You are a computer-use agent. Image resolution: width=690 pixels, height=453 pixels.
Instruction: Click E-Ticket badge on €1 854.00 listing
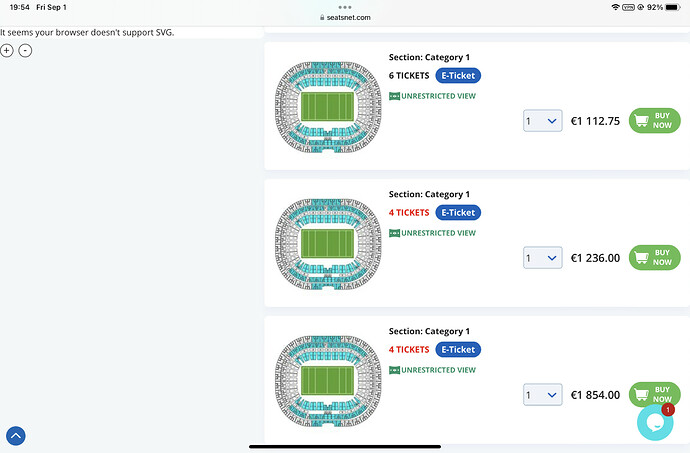[x=458, y=349]
